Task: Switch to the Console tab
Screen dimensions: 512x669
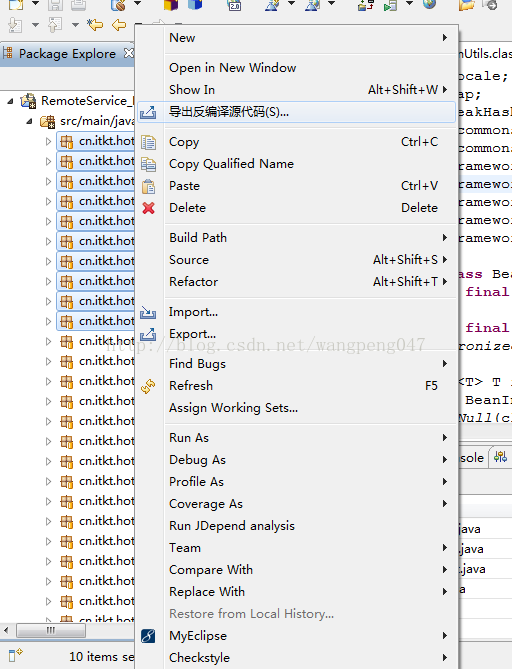Action: [472, 458]
